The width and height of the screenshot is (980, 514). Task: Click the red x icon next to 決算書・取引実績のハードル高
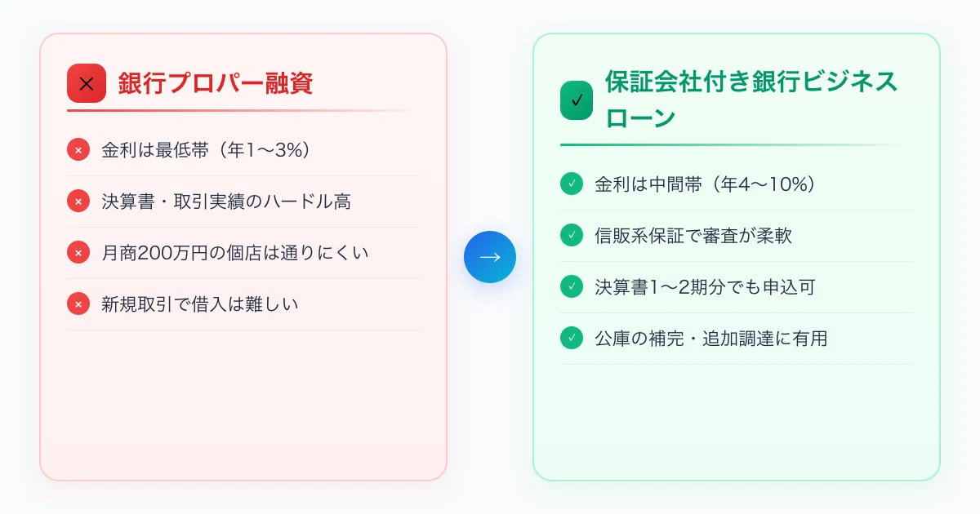pyautogui.click(x=78, y=202)
